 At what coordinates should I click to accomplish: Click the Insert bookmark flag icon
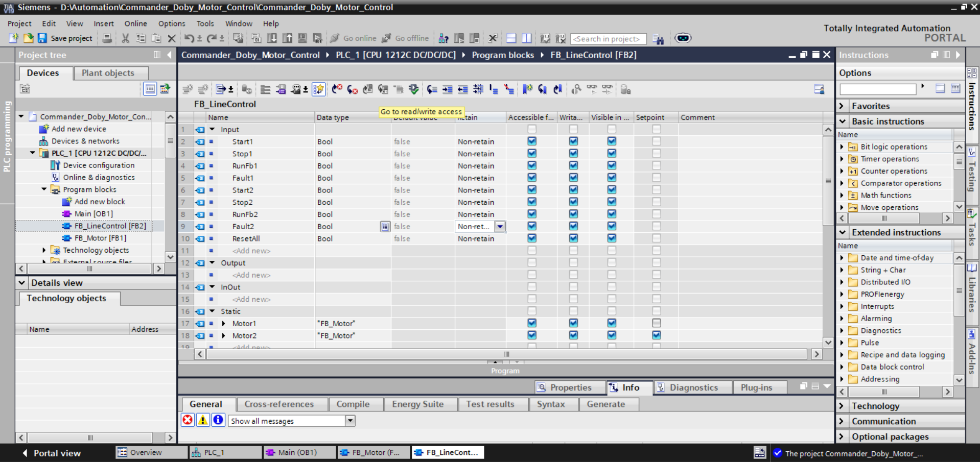point(527,89)
